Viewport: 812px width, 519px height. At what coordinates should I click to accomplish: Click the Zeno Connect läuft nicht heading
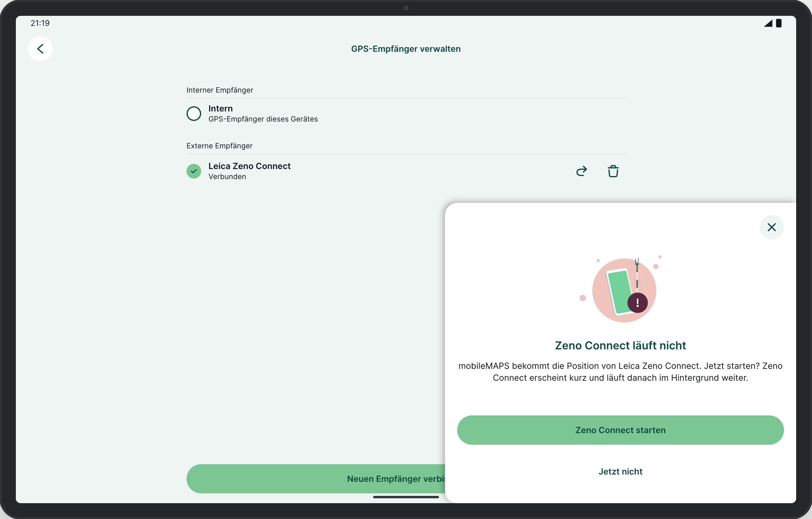[621, 345]
